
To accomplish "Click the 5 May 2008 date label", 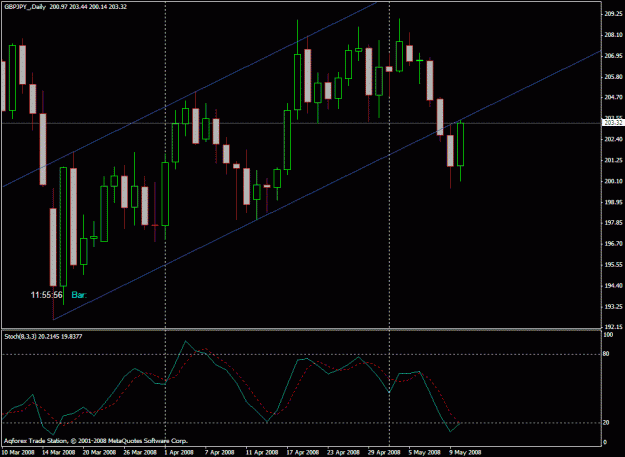I will 424,453.
